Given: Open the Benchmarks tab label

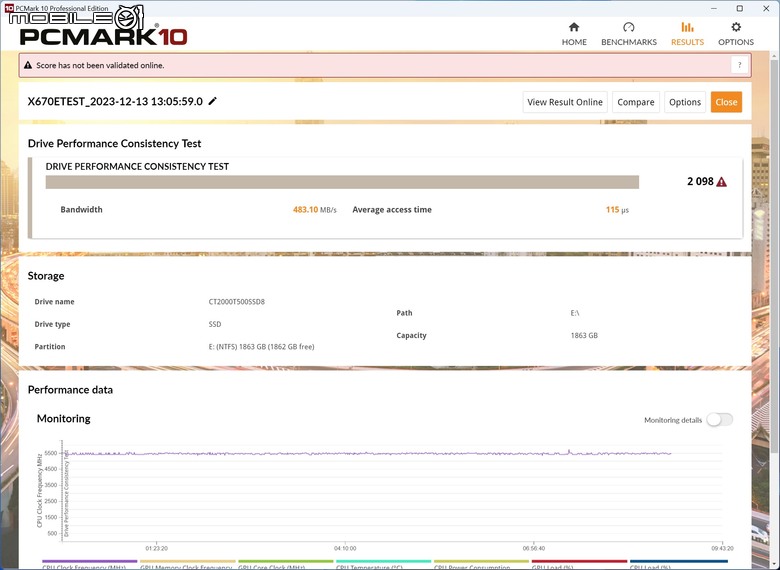Looking at the screenshot, I should pos(629,42).
